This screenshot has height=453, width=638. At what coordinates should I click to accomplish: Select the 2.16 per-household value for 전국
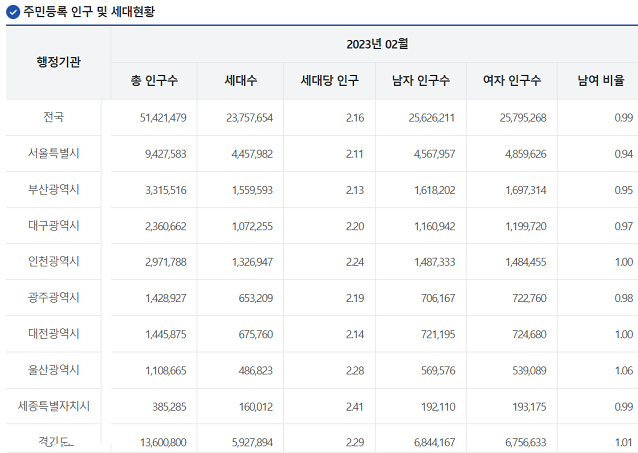tap(355, 118)
